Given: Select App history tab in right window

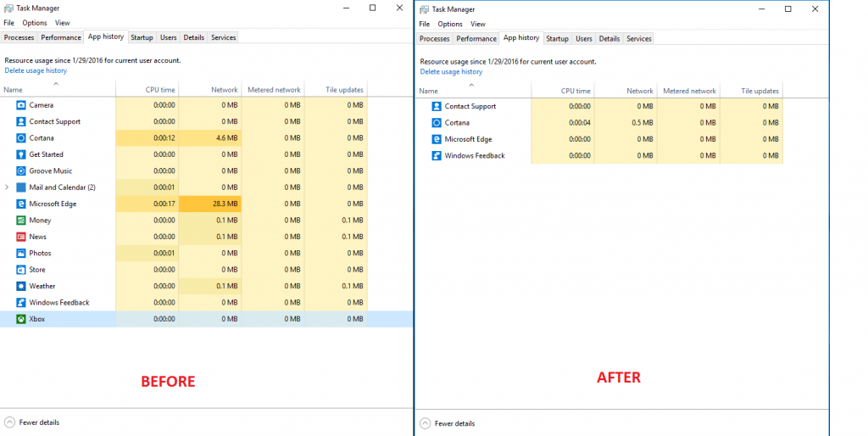Looking at the screenshot, I should click(x=521, y=37).
